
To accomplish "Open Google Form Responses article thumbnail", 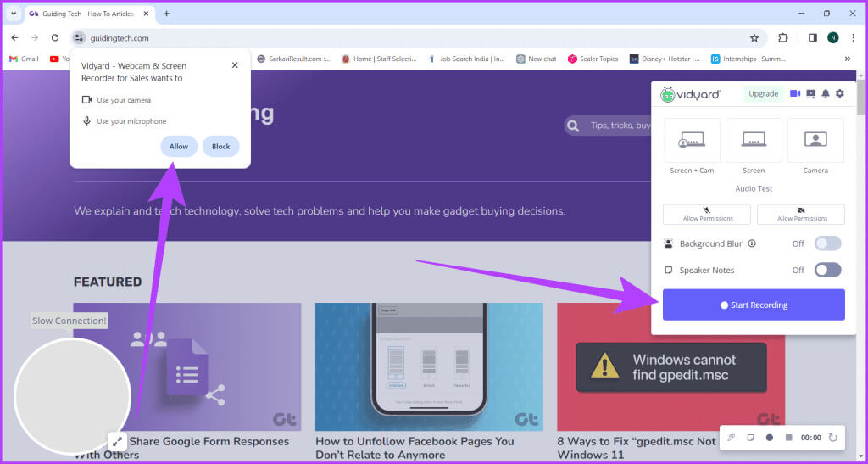I will click(187, 366).
